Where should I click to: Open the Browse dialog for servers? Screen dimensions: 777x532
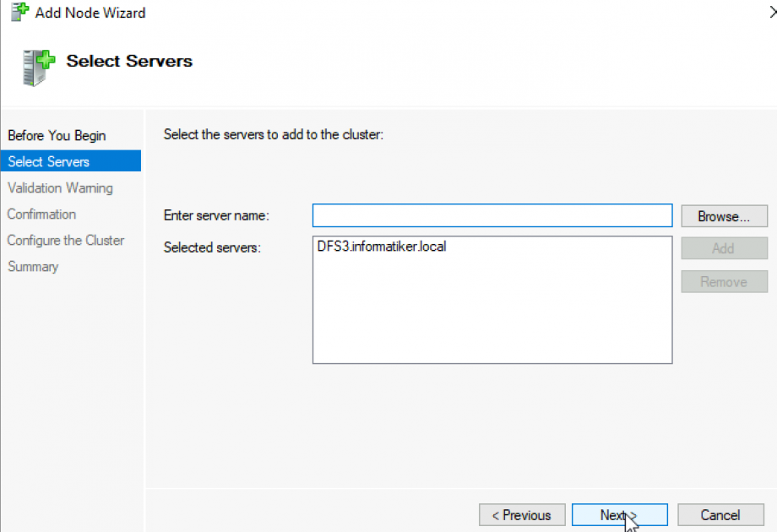723,215
